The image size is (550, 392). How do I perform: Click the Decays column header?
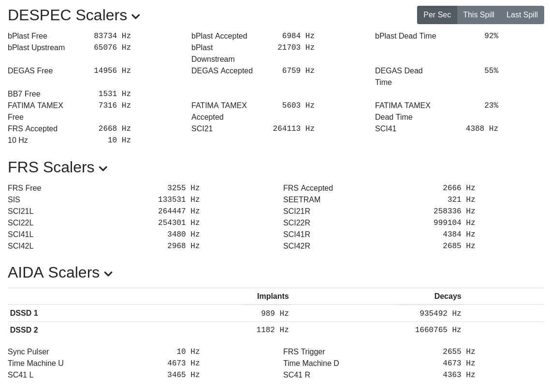click(x=448, y=296)
